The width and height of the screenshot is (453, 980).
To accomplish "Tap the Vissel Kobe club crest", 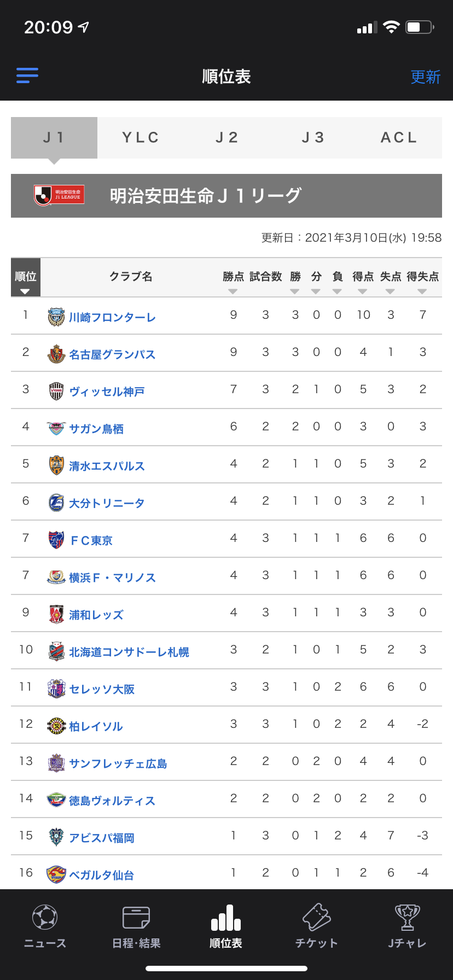I will tap(56, 392).
